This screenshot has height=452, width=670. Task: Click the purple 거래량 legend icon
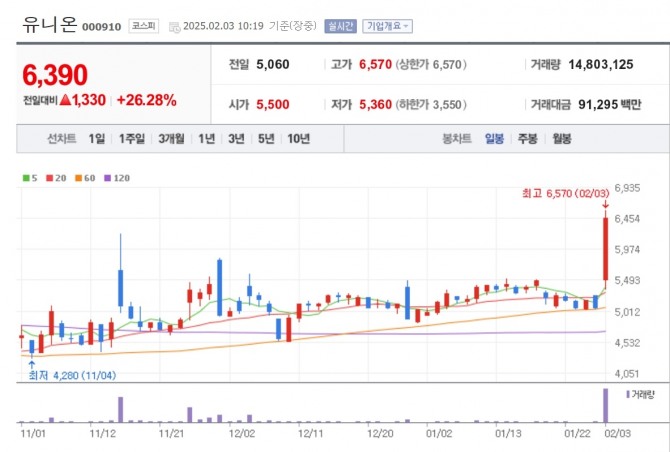tap(626, 395)
